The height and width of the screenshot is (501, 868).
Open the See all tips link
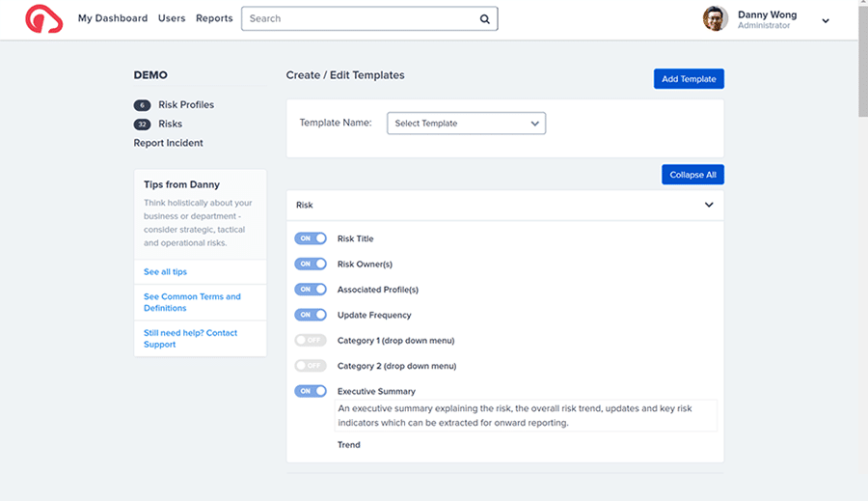coord(166,271)
